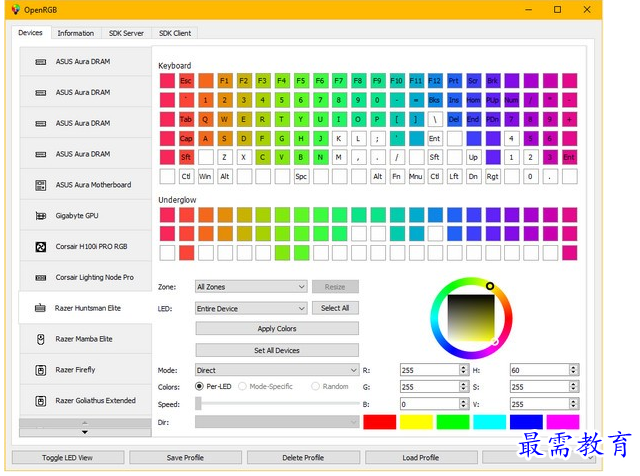This screenshot has height=476, width=640.
Task: Select the F1 key LED
Action: pyautogui.click(x=224, y=81)
